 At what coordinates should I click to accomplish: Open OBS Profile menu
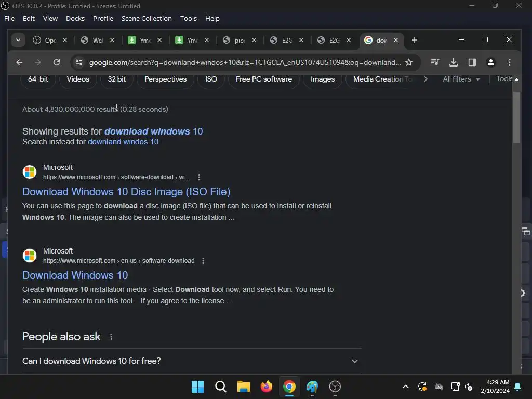(103, 18)
